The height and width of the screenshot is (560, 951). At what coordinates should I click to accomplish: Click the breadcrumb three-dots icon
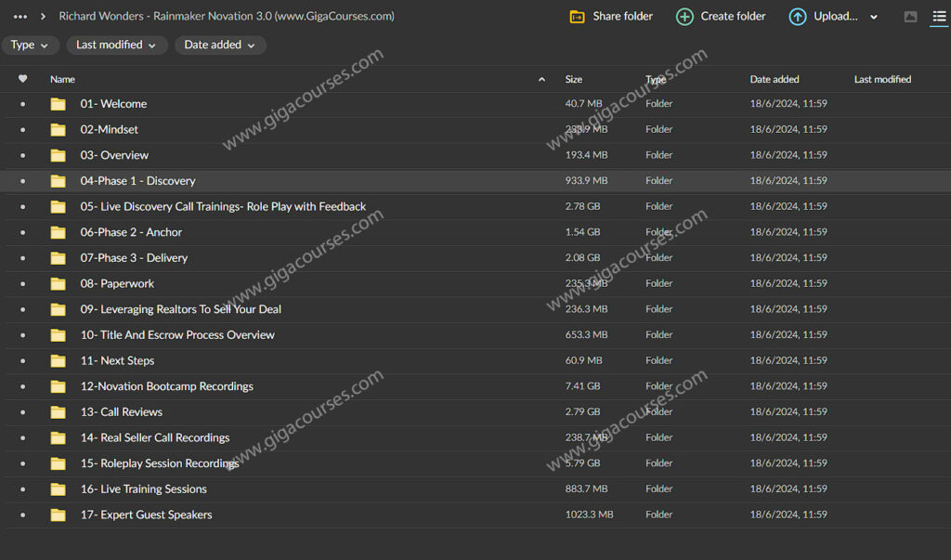[20, 17]
